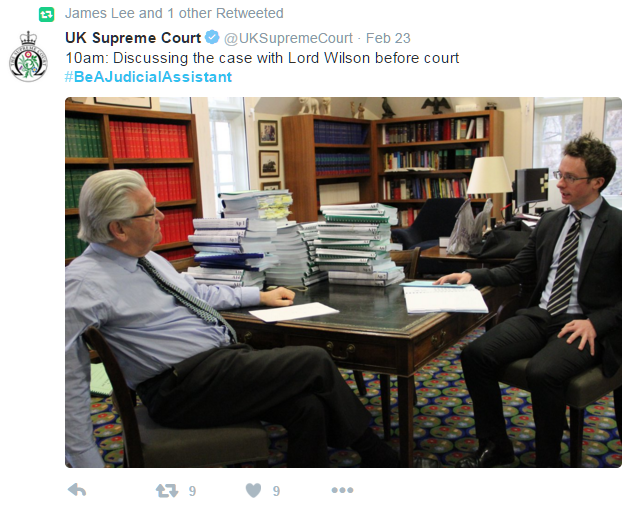Click the tweet text about Lord Wilson
The image size is (632, 509).
(262, 58)
